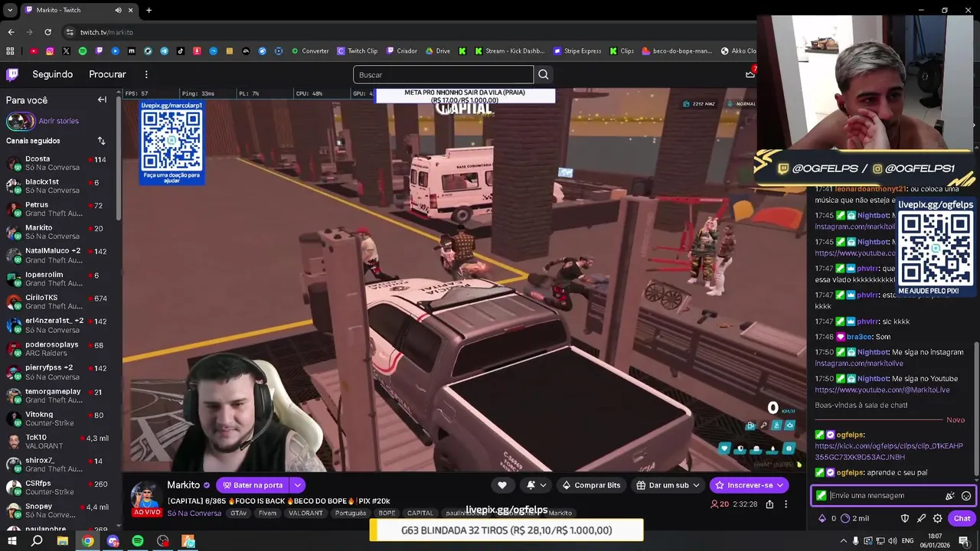Screen dimensions: 980x551
Task: Reload the page in Chrome
Action: pos(47,32)
